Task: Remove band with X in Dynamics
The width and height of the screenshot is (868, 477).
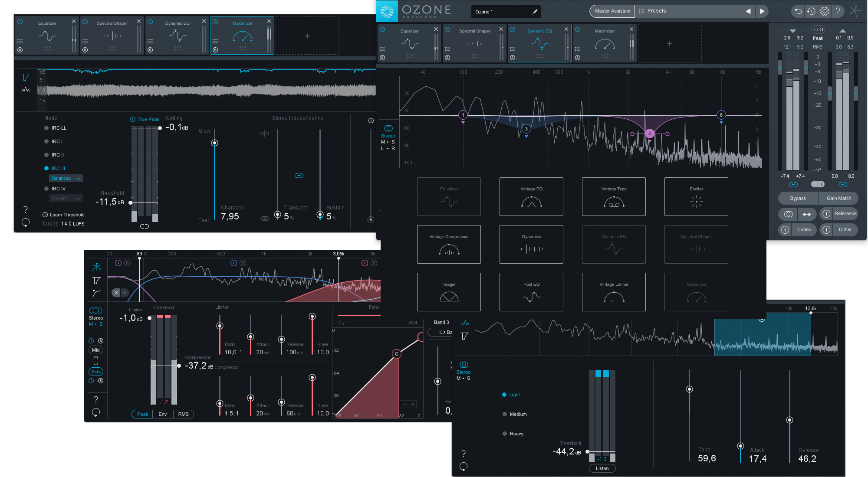Action: tap(116, 293)
